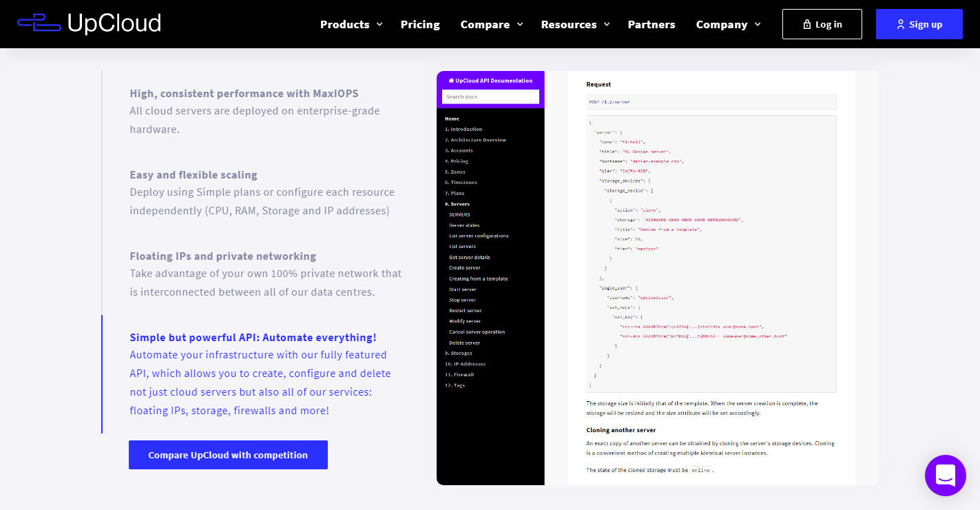Click Partners in the navigation bar
Image resolution: width=980 pixels, height=510 pixels.
tap(651, 24)
